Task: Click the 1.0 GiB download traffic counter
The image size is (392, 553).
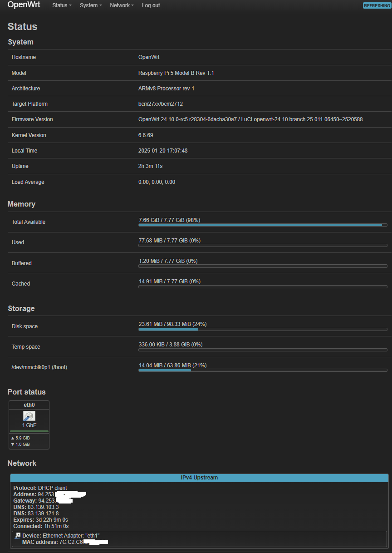Action: (x=20, y=444)
